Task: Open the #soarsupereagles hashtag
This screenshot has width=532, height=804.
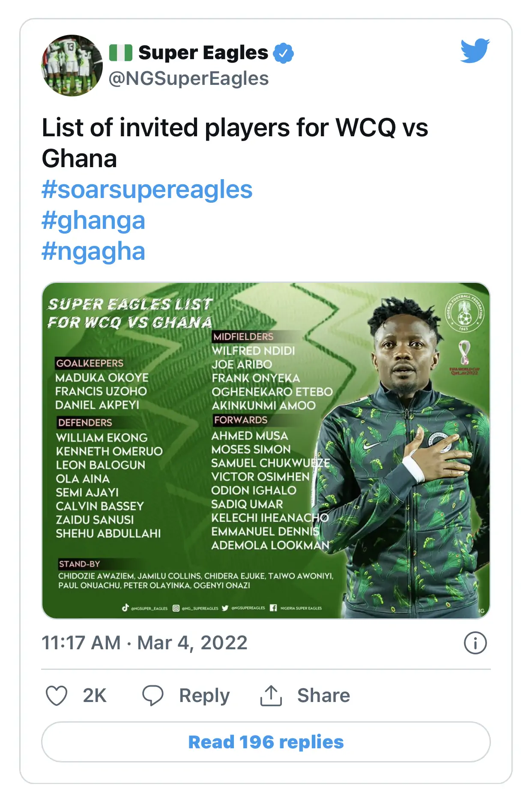Action: [x=147, y=189]
